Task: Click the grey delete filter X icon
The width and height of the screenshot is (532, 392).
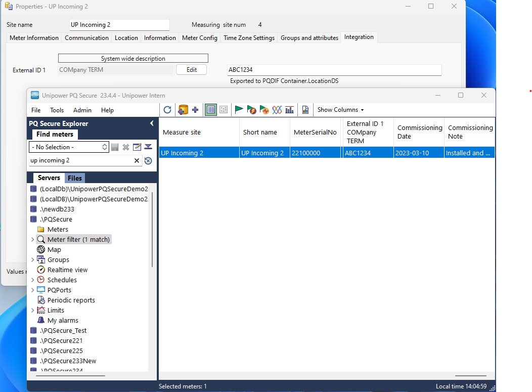Action: pyautogui.click(x=126, y=147)
